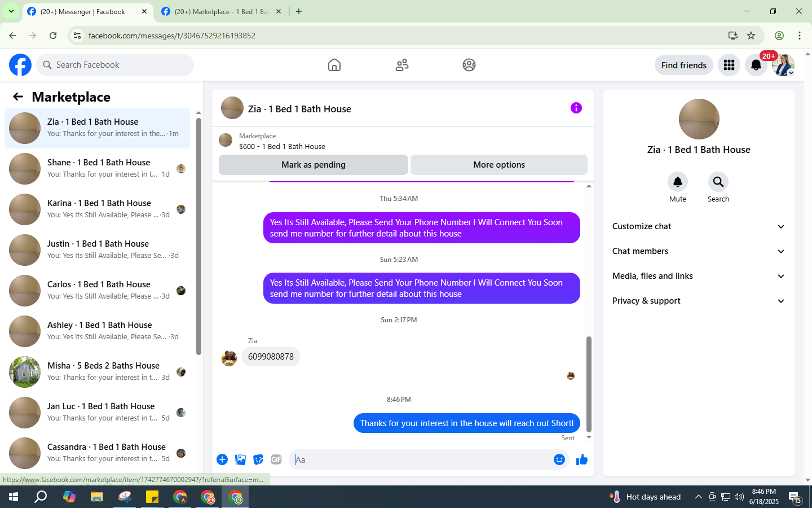Expand Privacy & support section
The height and width of the screenshot is (508, 812).
pyautogui.click(x=699, y=301)
